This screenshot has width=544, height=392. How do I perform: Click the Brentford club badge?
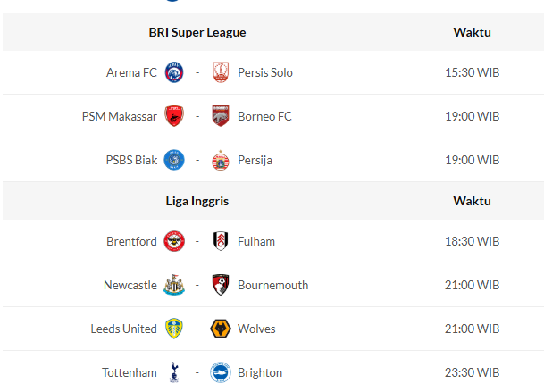(174, 241)
